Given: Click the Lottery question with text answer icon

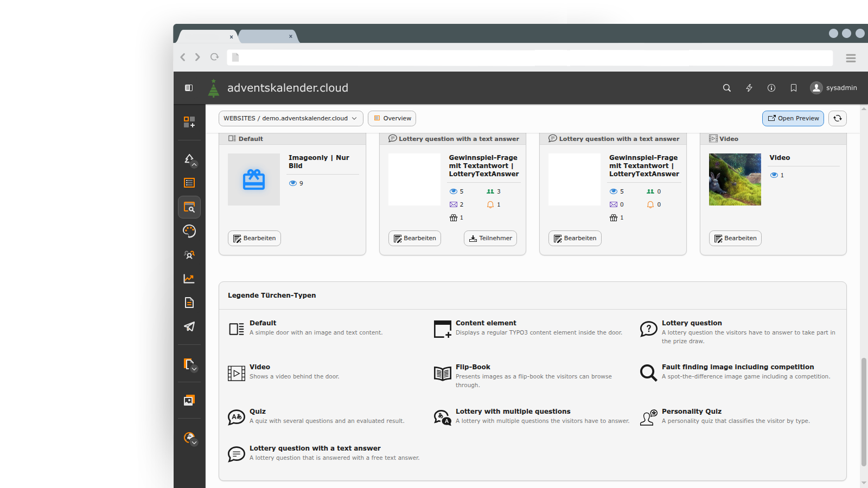Looking at the screenshot, I should tap(237, 454).
